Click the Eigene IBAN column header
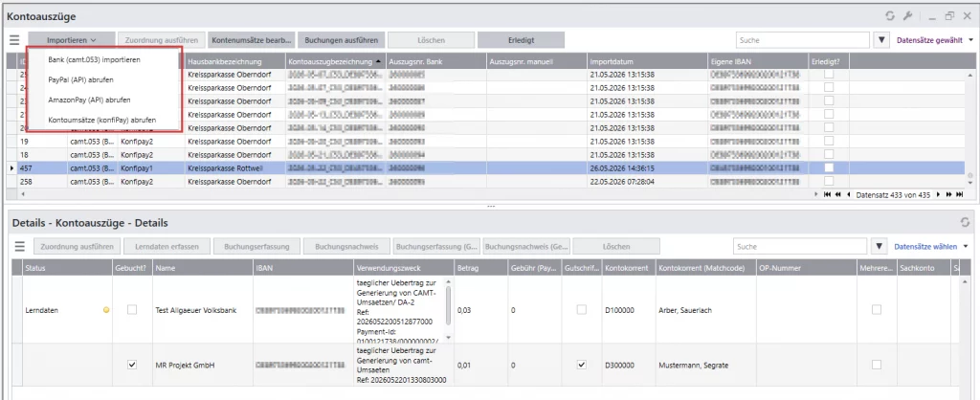The height and width of the screenshot is (400, 980). coord(757,62)
